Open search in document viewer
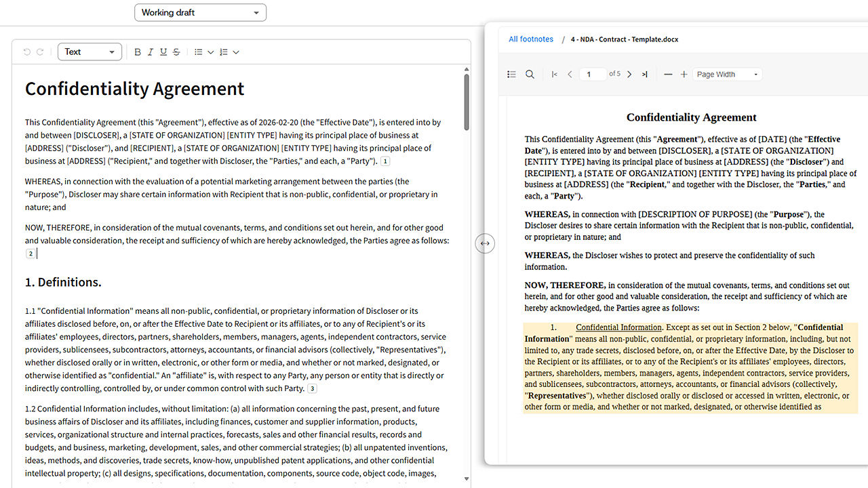 (x=530, y=75)
